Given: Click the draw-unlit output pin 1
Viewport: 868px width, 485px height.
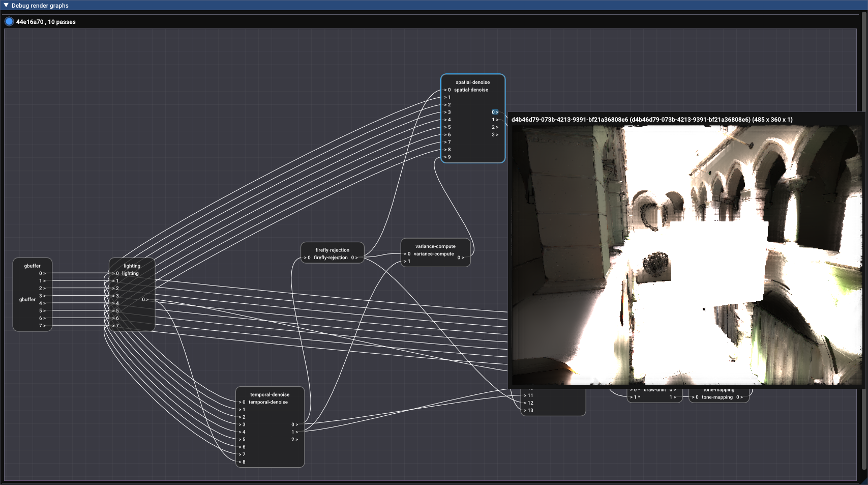Looking at the screenshot, I should point(673,397).
